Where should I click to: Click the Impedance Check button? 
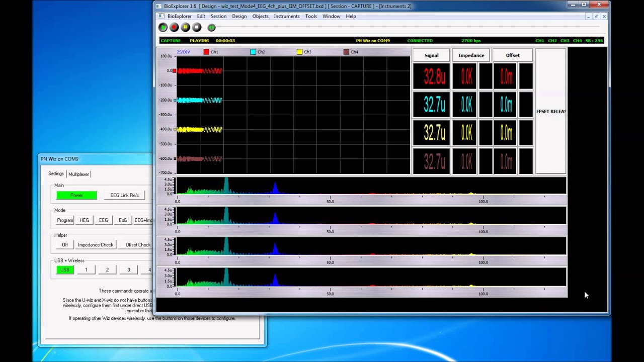click(96, 245)
